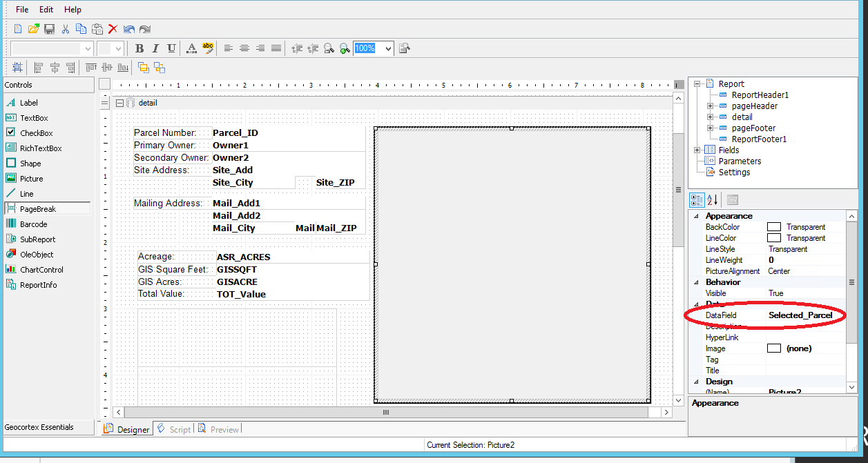Open the font size dropdown
The image size is (868, 463).
118,48
